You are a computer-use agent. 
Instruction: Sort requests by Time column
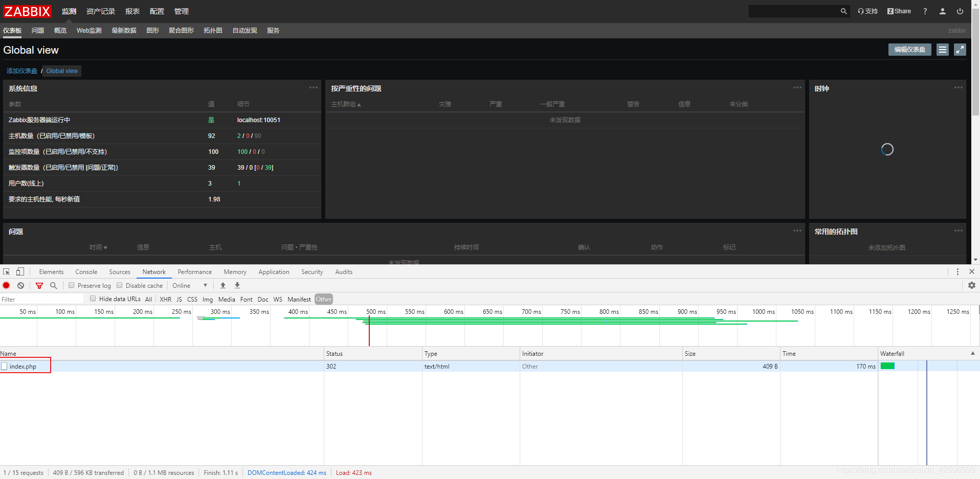[x=829, y=353]
